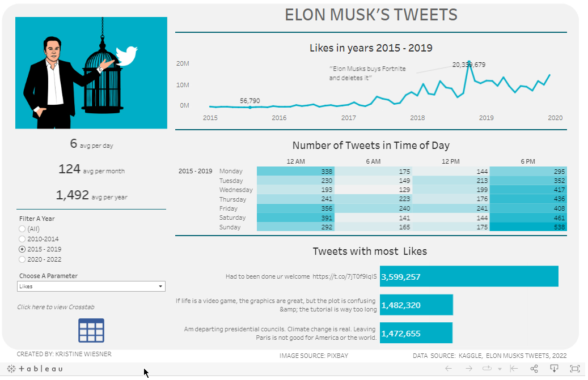Click the Download icon

point(555,369)
